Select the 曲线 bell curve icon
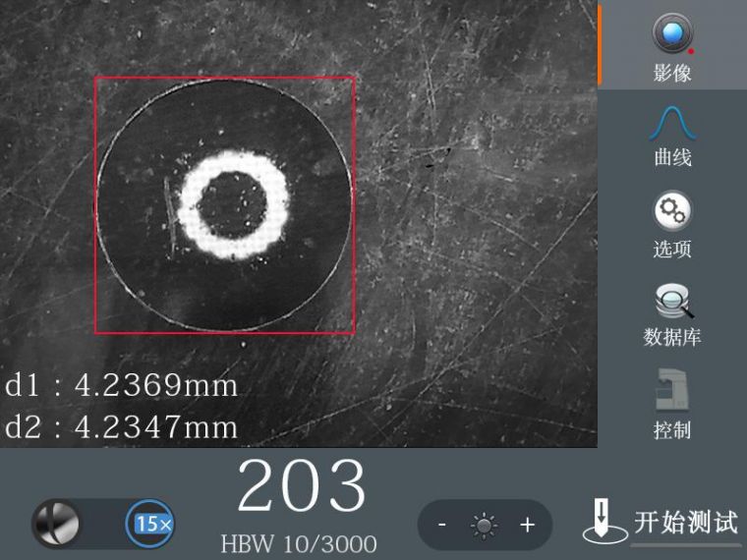747x560 pixels. point(672,123)
